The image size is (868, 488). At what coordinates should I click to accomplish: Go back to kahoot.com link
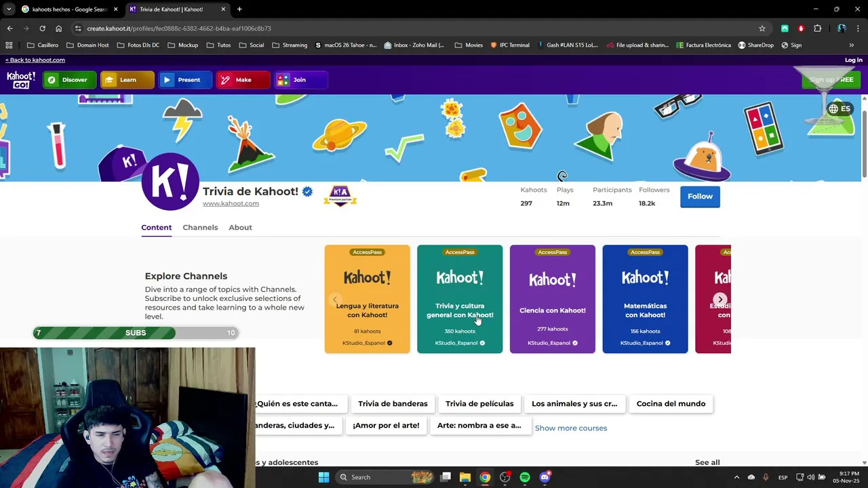35,60
